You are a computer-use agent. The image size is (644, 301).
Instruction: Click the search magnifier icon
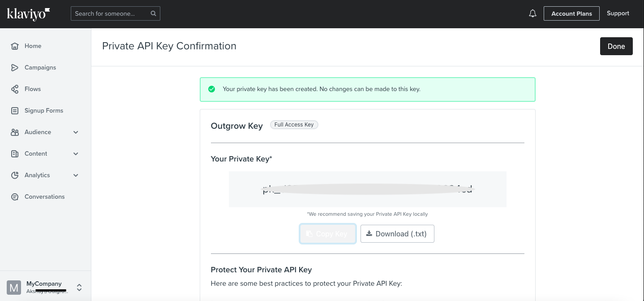coord(153,13)
